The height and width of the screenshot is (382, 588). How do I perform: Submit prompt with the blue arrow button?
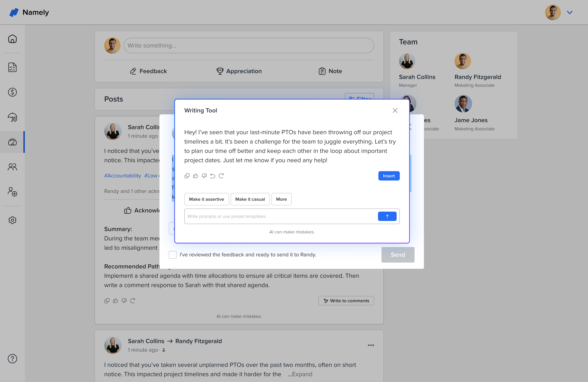coord(387,216)
